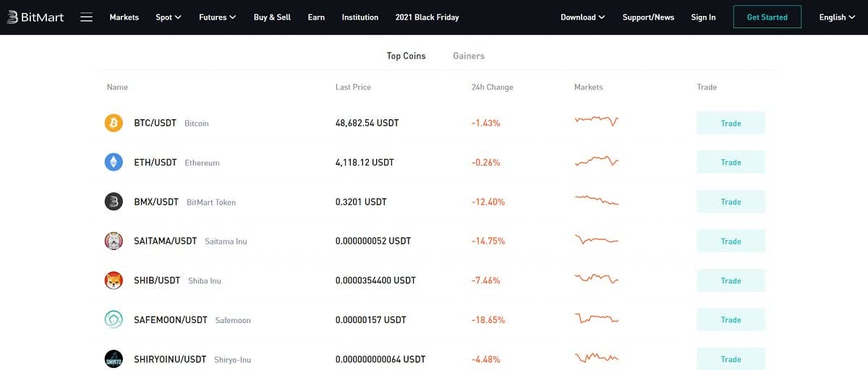The width and height of the screenshot is (868, 378).
Task: Select the BTC/USDT pair name
Action: point(155,123)
